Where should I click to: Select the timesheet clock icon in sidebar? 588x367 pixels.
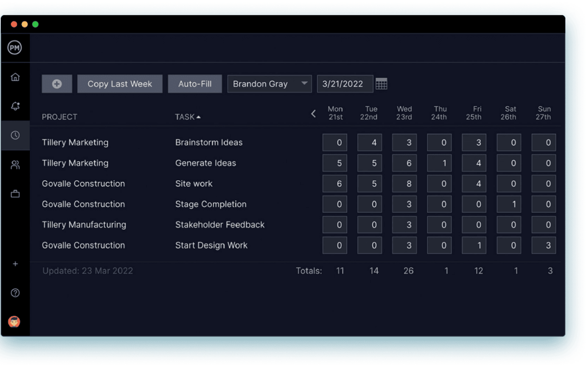15,135
